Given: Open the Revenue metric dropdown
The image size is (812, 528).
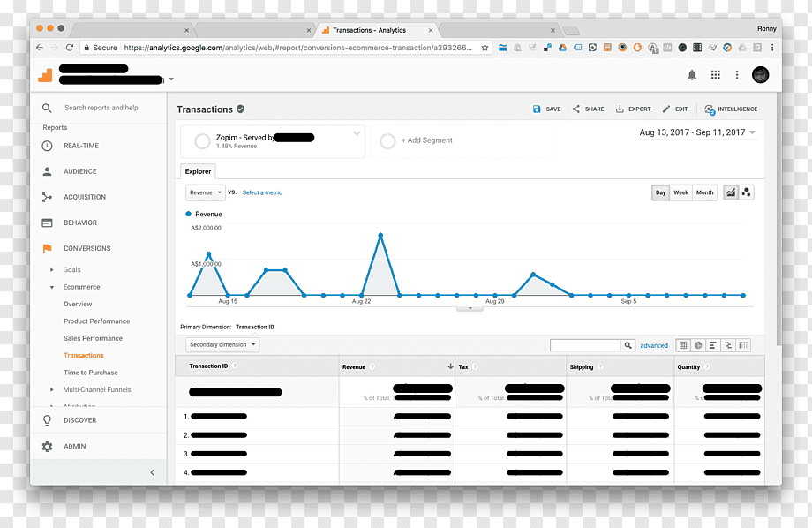Looking at the screenshot, I should (206, 192).
